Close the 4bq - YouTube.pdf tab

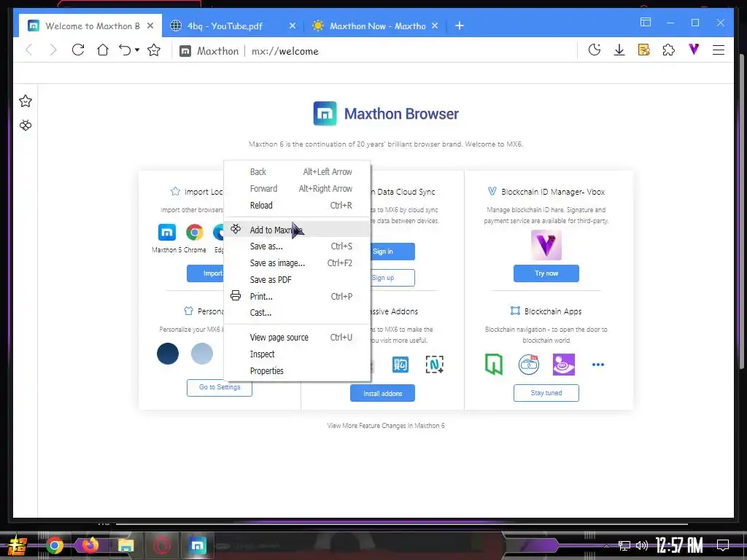click(293, 26)
